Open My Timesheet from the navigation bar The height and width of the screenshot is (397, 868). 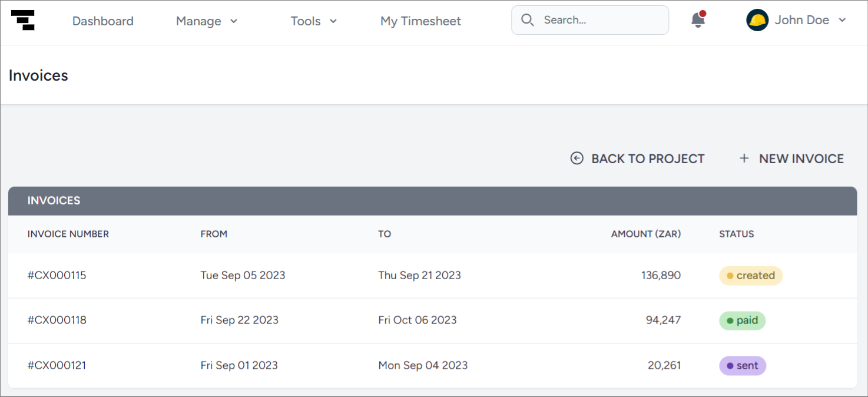pos(420,21)
